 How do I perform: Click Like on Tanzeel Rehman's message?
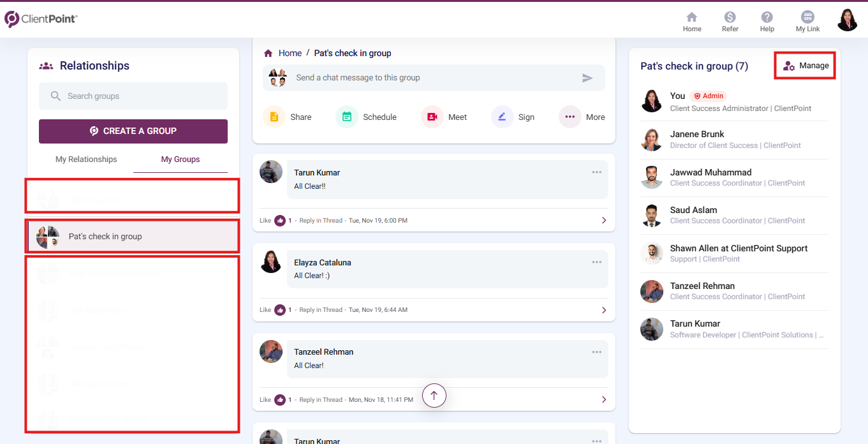pos(265,400)
